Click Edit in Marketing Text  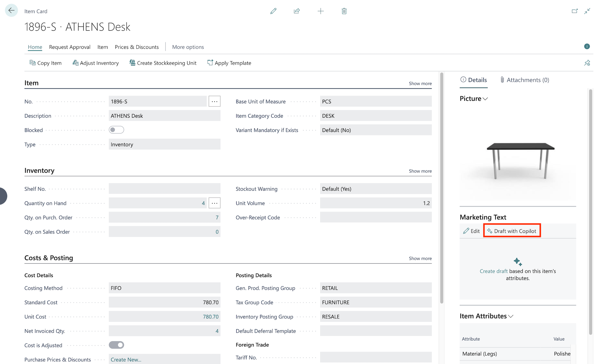471,231
